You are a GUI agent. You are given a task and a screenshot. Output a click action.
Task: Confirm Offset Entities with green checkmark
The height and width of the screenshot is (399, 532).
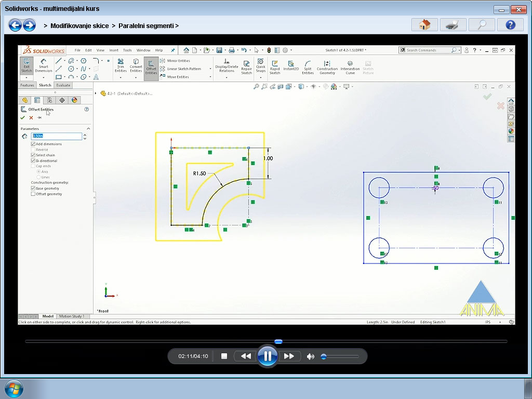(x=22, y=117)
